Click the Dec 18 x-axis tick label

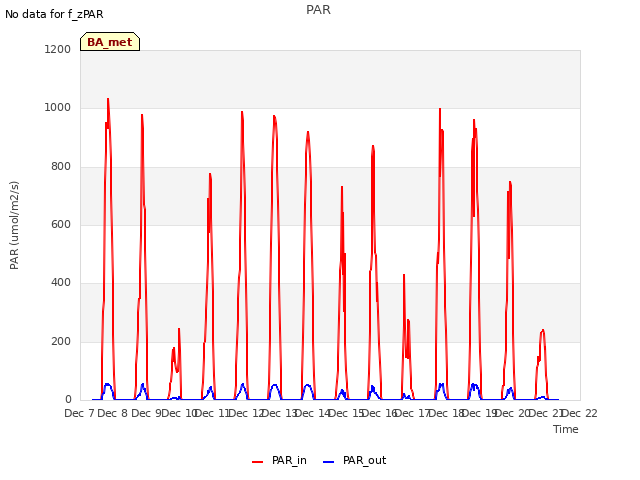[x=445, y=413]
